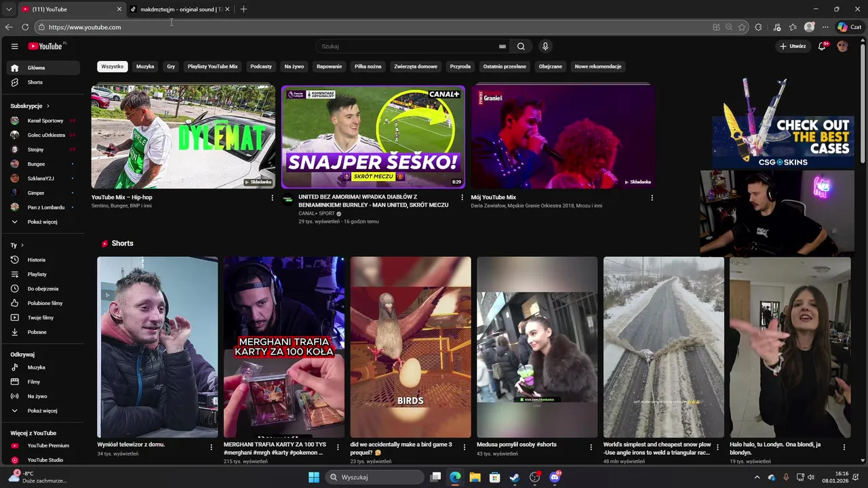Expand Pokaż więcej under subscriptions
The width and height of the screenshot is (868, 488).
pyautogui.click(x=43, y=222)
